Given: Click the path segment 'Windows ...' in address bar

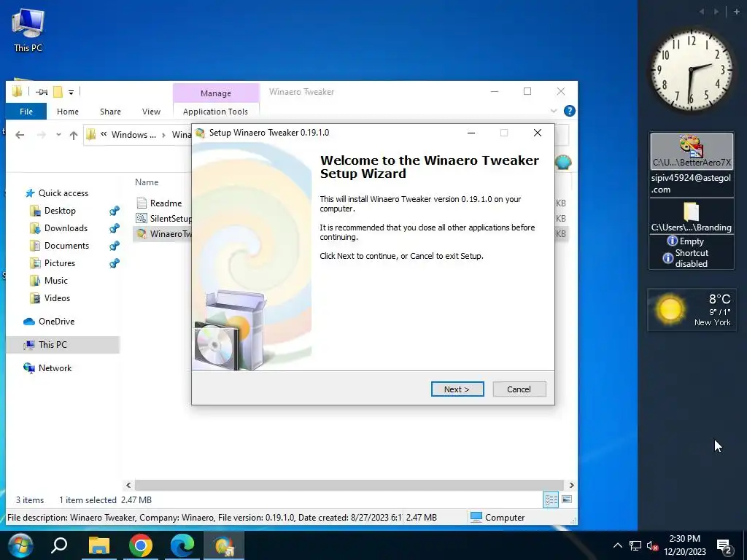Looking at the screenshot, I should point(133,135).
